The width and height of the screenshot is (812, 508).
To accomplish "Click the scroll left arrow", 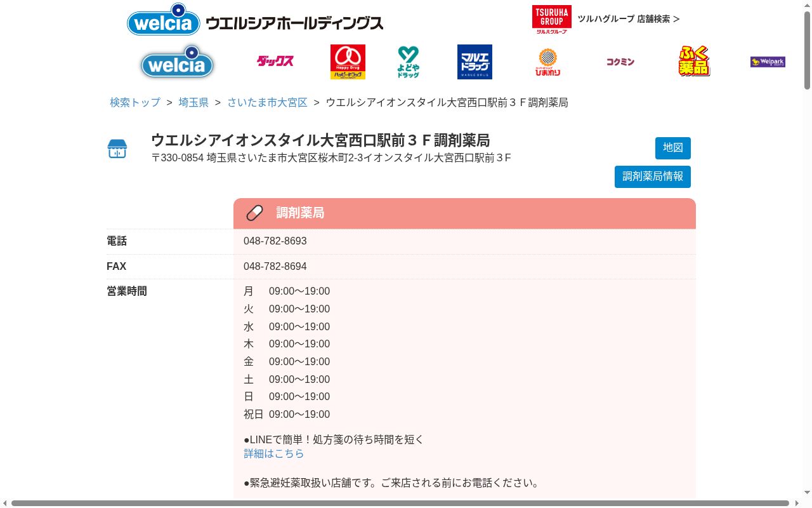I will click(5, 503).
